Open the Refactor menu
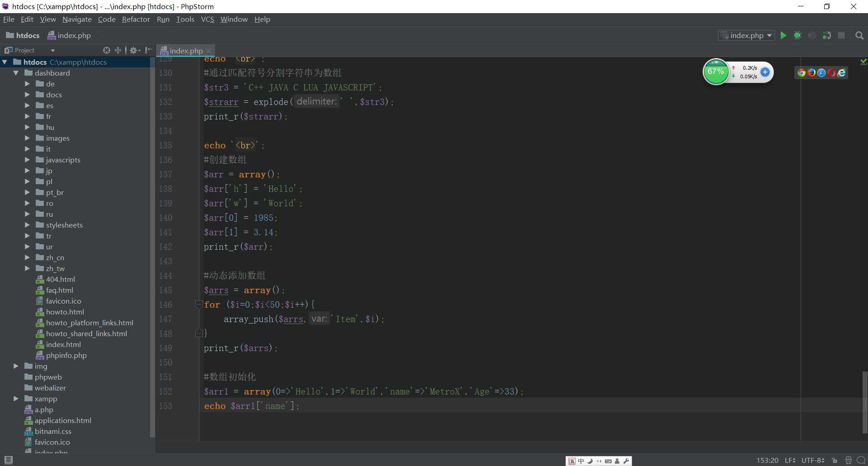The width and height of the screenshot is (868, 466). 136,19
